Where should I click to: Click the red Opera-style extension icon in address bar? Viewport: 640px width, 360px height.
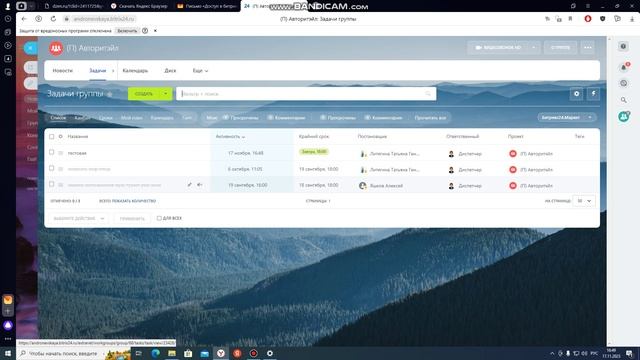click(x=588, y=19)
